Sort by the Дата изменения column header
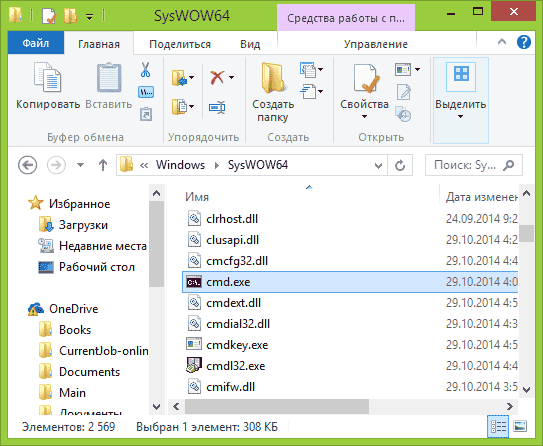The image size is (543, 446). click(481, 197)
